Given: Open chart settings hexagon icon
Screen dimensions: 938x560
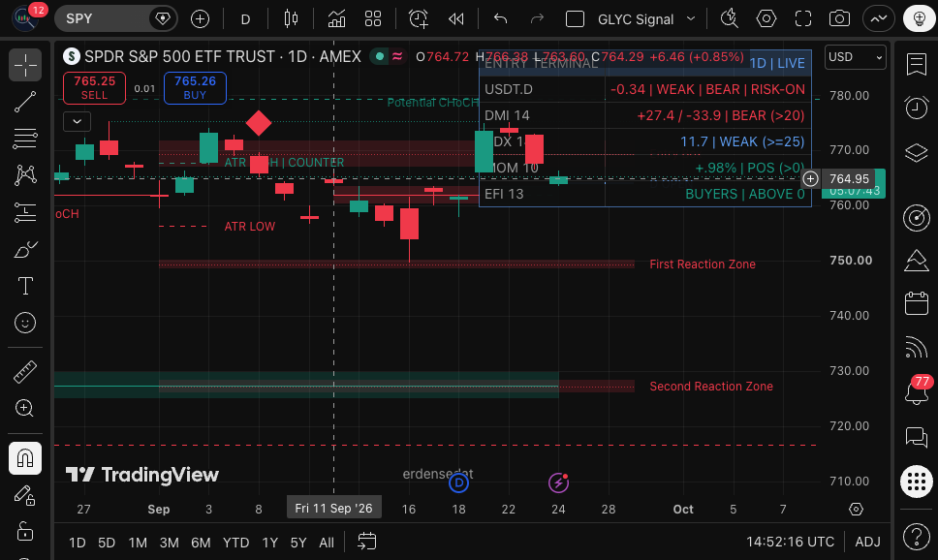Looking at the screenshot, I should point(766,19).
